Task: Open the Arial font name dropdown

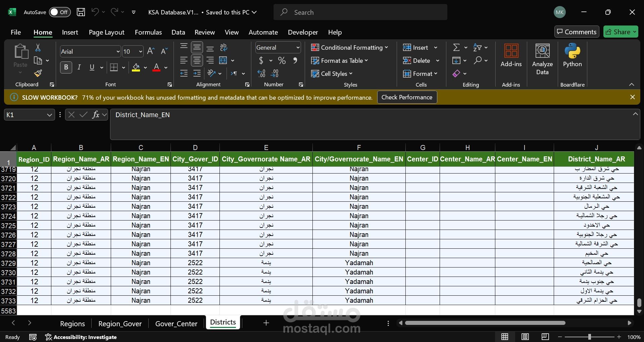Action: [118, 51]
